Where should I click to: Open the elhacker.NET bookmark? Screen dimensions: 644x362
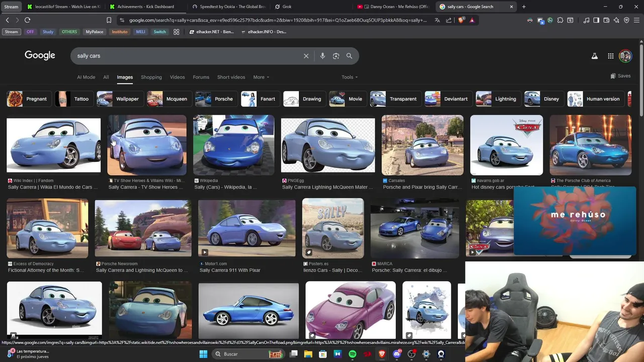pyautogui.click(x=211, y=32)
